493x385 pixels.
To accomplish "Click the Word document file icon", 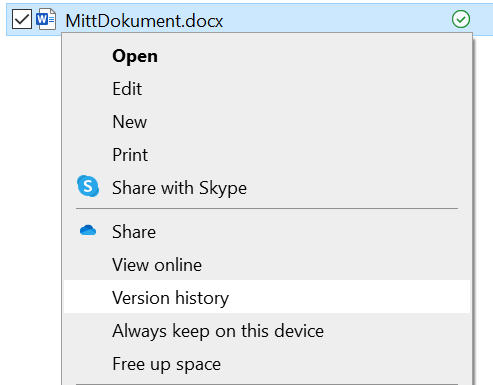I will click(46, 20).
